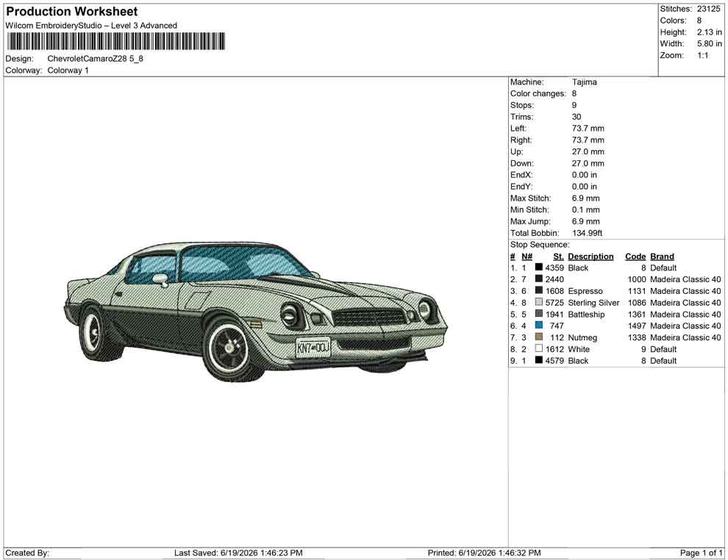This screenshot has width=728, height=560.
Task: Click the Code column header
Action: coord(635,256)
